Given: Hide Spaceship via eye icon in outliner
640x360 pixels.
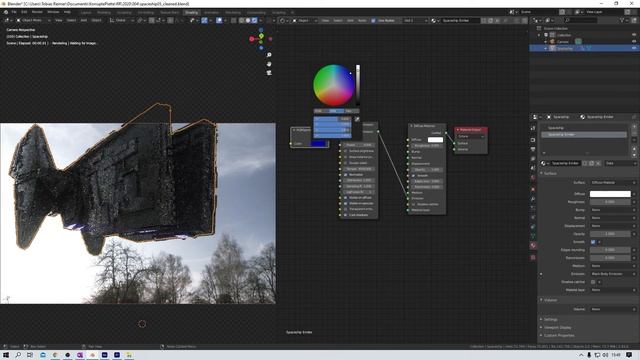Looking at the screenshot, I should coord(634,48).
